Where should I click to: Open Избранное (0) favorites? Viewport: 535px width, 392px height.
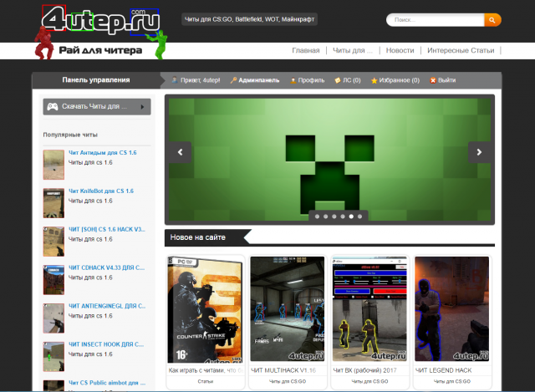pyautogui.click(x=400, y=80)
